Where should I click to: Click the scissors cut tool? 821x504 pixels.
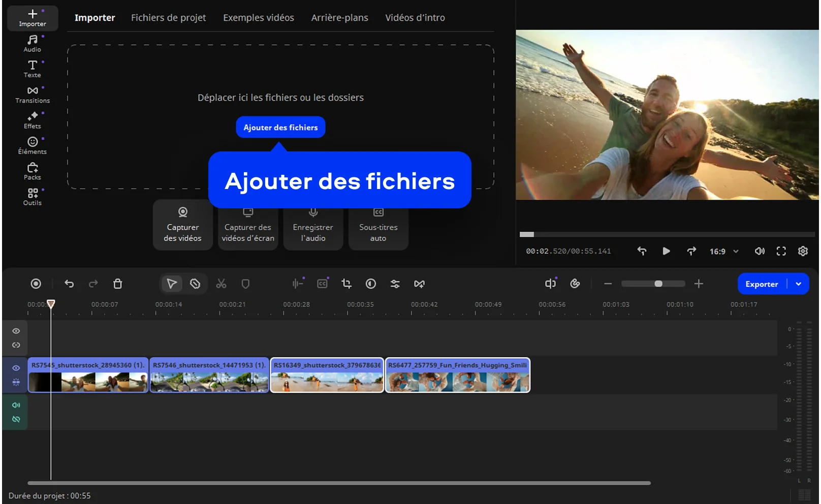point(221,284)
